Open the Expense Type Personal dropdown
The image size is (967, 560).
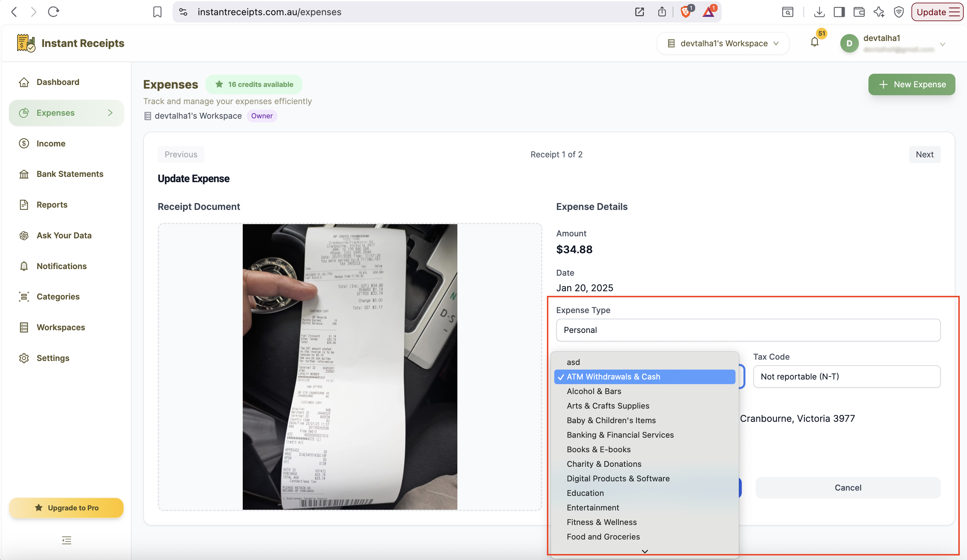click(748, 330)
